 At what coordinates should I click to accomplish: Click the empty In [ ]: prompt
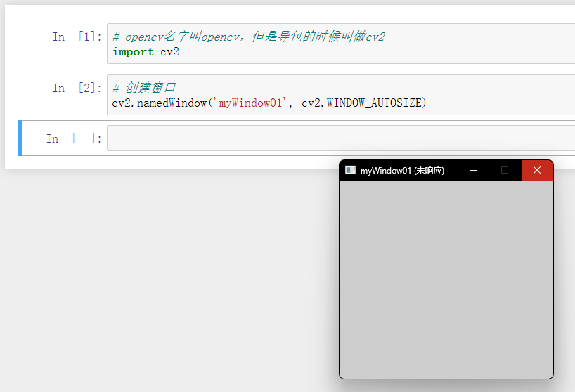click(x=74, y=138)
